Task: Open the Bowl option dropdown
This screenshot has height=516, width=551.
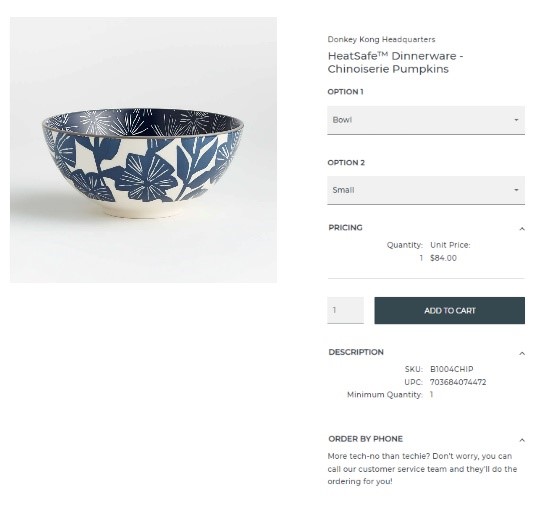Action: coord(426,120)
